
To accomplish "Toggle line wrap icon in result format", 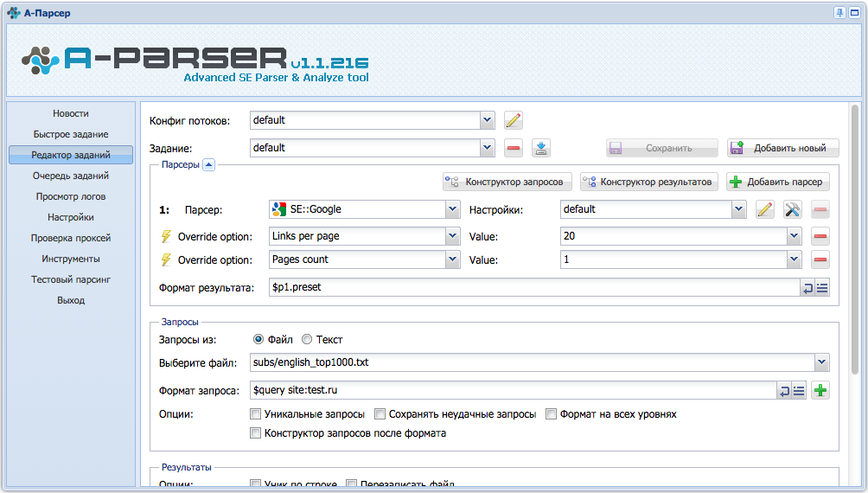I will [807, 287].
